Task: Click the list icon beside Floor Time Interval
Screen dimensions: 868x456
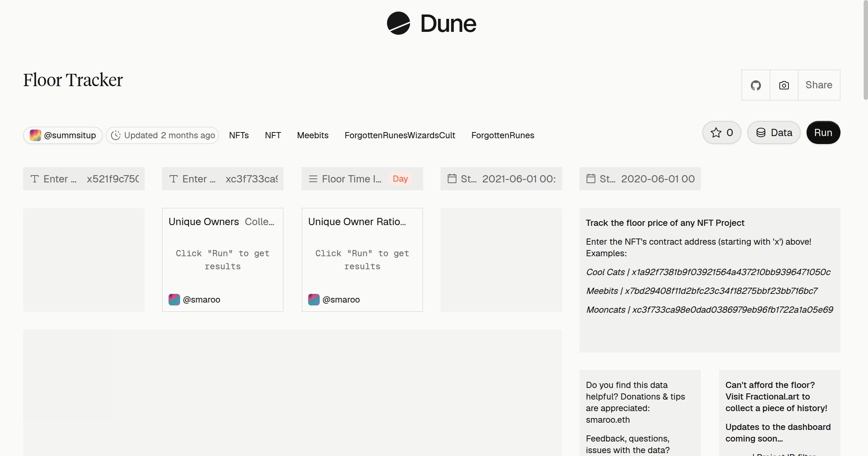Action: [313, 179]
